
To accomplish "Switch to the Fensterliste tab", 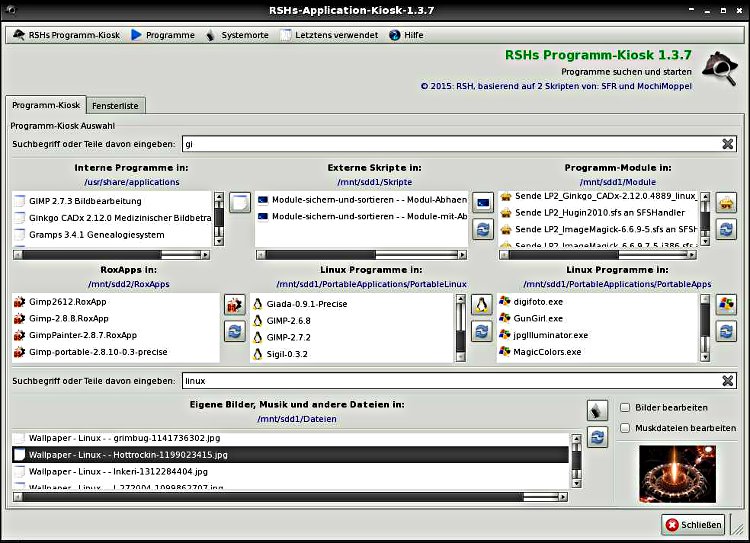I will 115,106.
